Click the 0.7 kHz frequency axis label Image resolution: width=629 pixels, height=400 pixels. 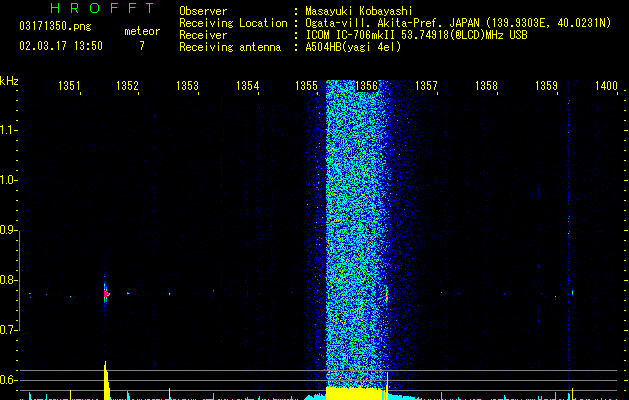click(x=8, y=330)
